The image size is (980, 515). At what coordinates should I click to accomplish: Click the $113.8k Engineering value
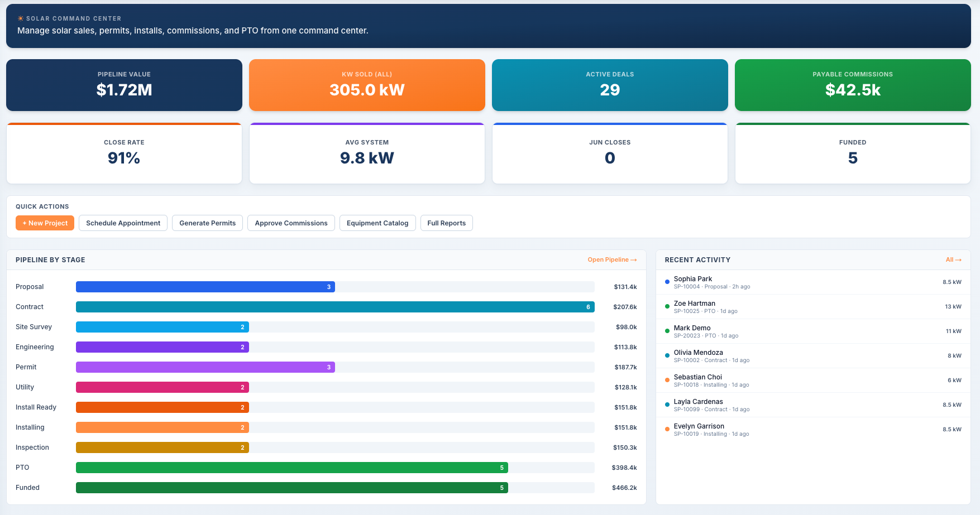(x=625, y=347)
